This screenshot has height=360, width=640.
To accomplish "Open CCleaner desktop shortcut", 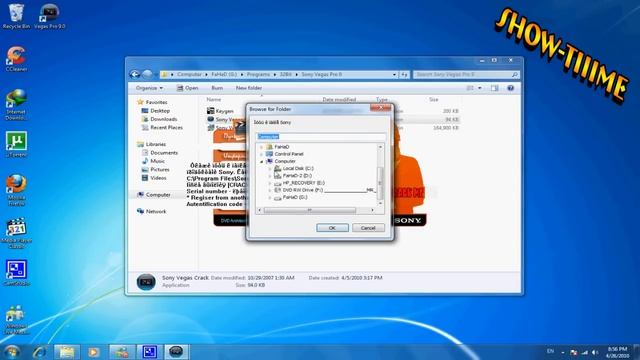I will (16, 59).
